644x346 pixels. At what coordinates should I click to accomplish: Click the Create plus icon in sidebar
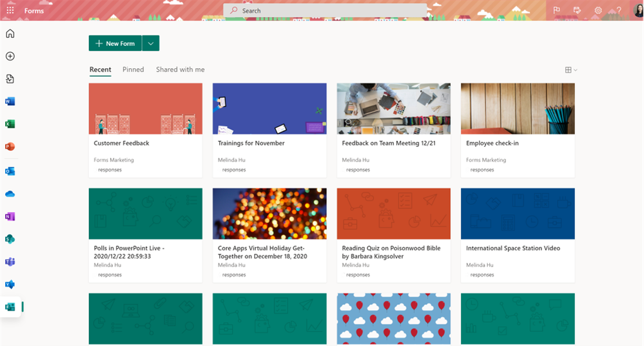(10, 56)
